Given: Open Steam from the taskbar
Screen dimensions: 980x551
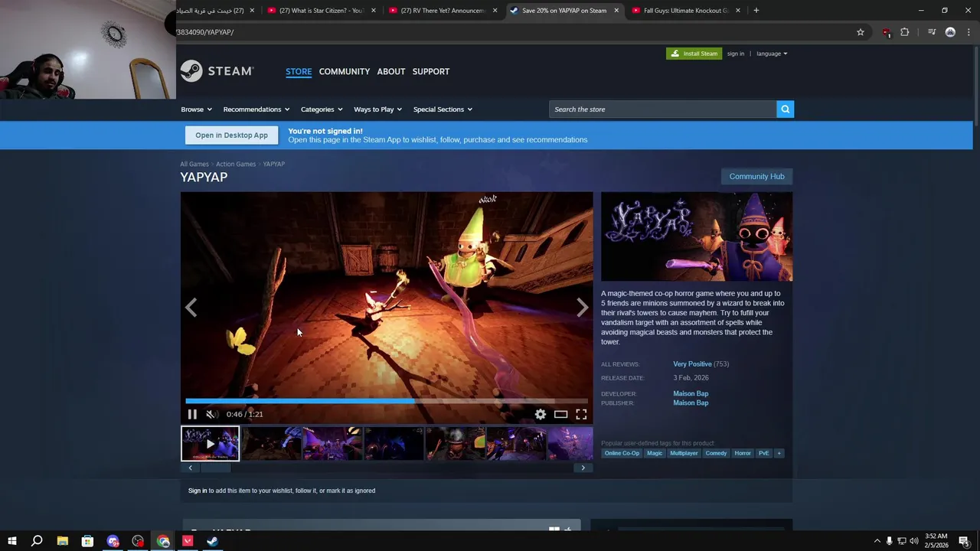Looking at the screenshot, I should point(213,541).
